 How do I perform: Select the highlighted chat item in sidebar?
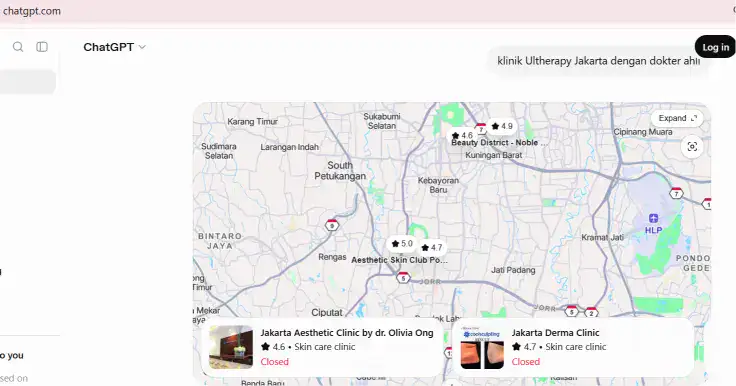pyautogui.click(x=27, y=82)
